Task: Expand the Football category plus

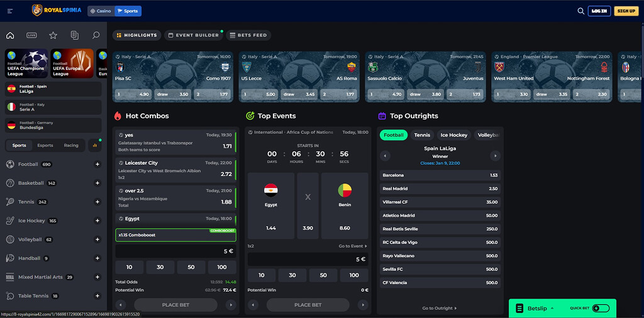Action: coord(97,164)
